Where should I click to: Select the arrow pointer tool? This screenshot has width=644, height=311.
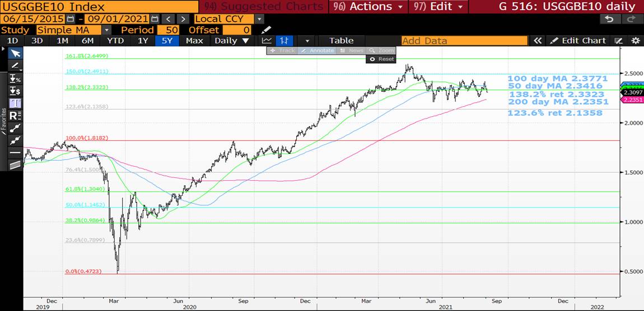click(15, 53)
